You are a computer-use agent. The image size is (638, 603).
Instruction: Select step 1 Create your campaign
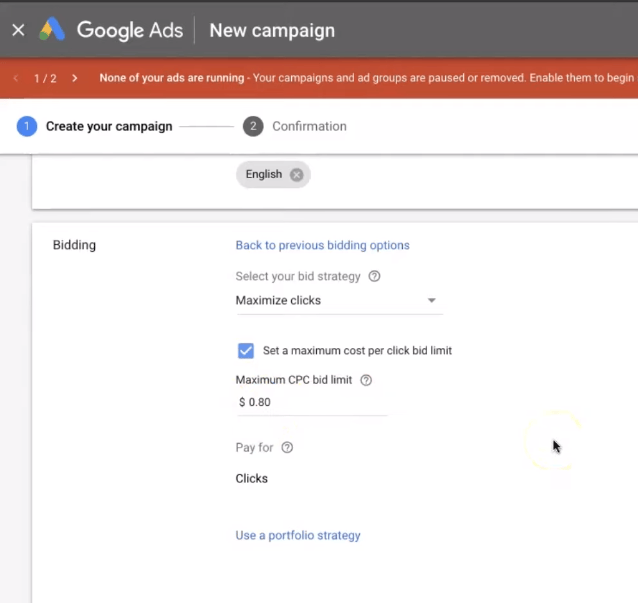click(x=95, y=126)
